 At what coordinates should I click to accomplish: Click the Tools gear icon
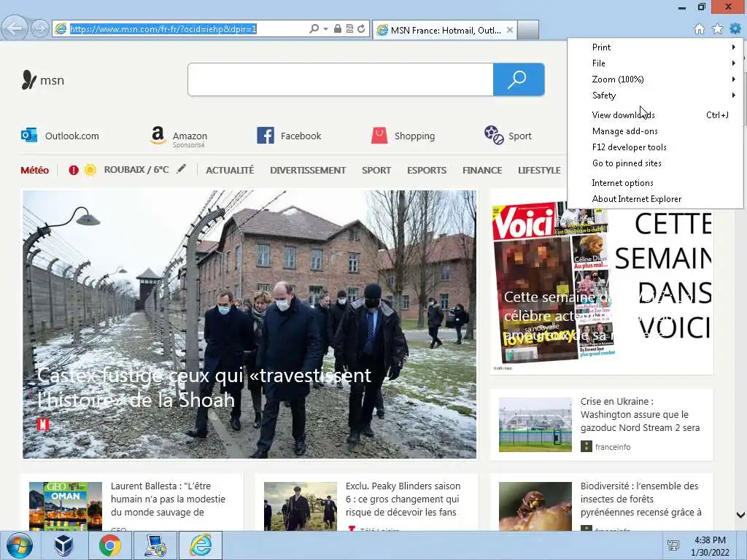(x=735, y=28)
